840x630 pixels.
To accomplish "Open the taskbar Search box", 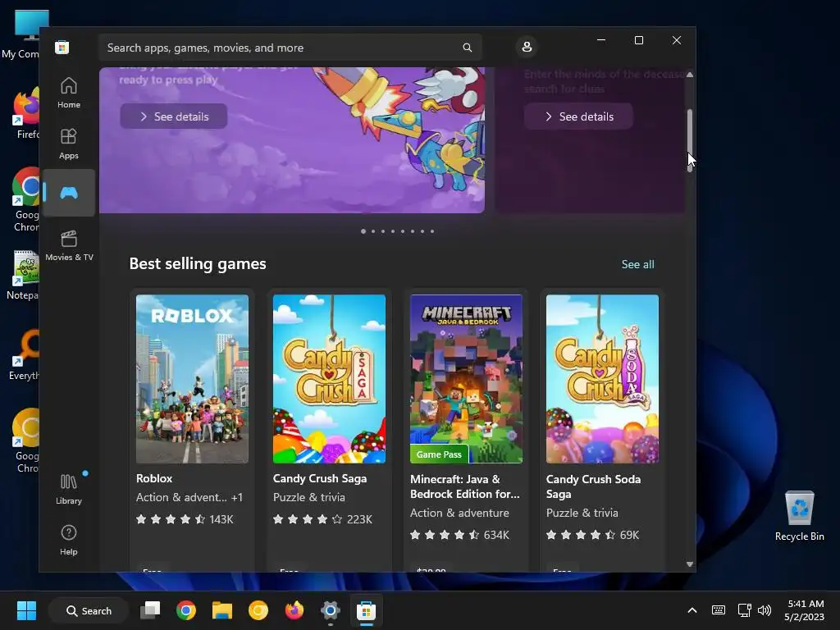I will point(89,610).
